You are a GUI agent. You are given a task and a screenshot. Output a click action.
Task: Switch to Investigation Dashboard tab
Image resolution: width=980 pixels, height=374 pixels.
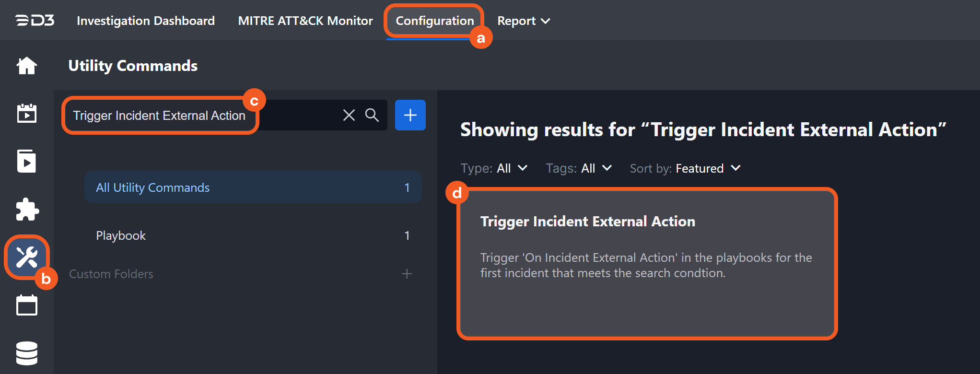[x=146, y=21]
